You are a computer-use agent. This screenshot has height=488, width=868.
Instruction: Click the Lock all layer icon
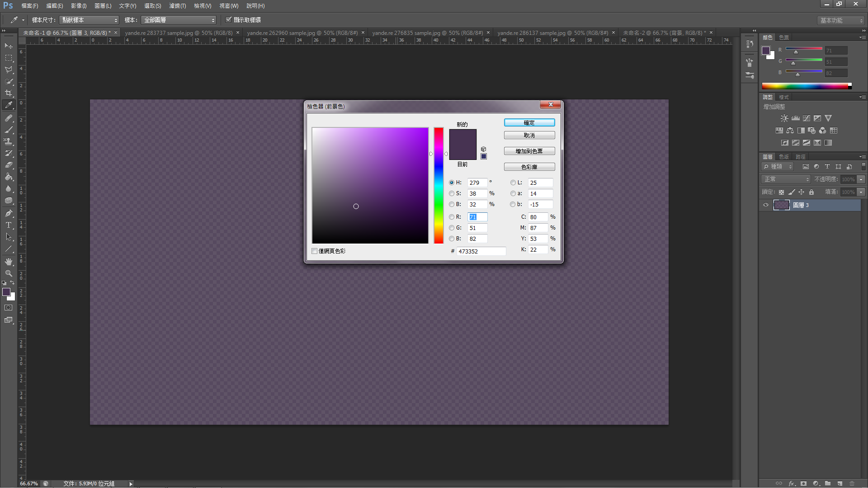tap(811, 192)
